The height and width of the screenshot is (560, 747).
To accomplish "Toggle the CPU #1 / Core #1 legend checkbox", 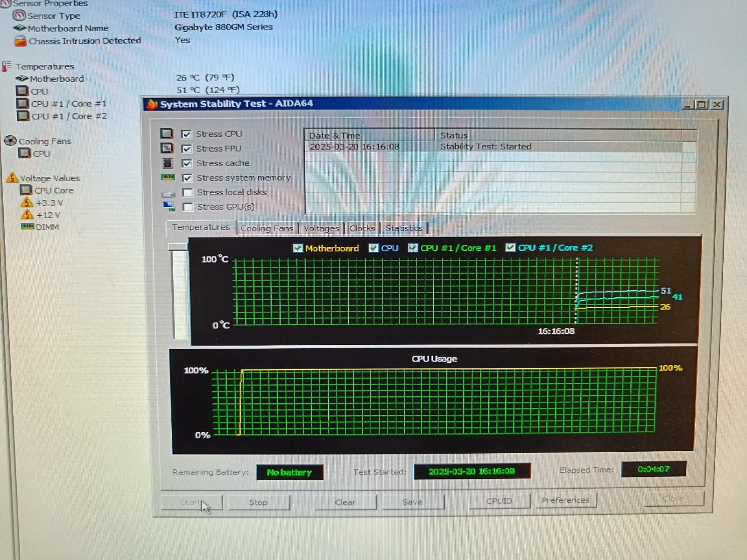I will [413, 248].
